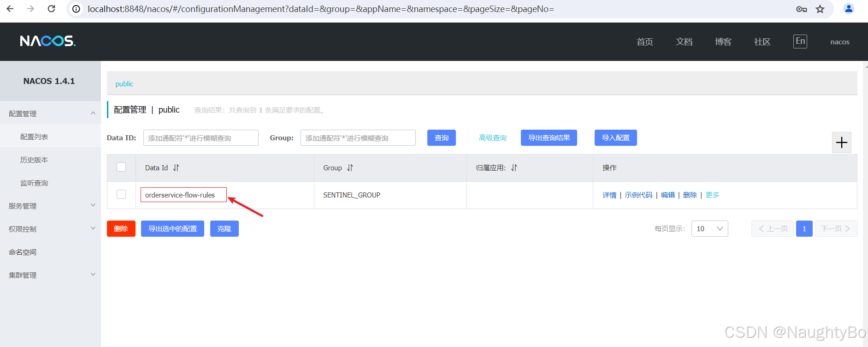Expand the 服务管理 sidebar section
The image size is (868, 347).
[50, 206]
